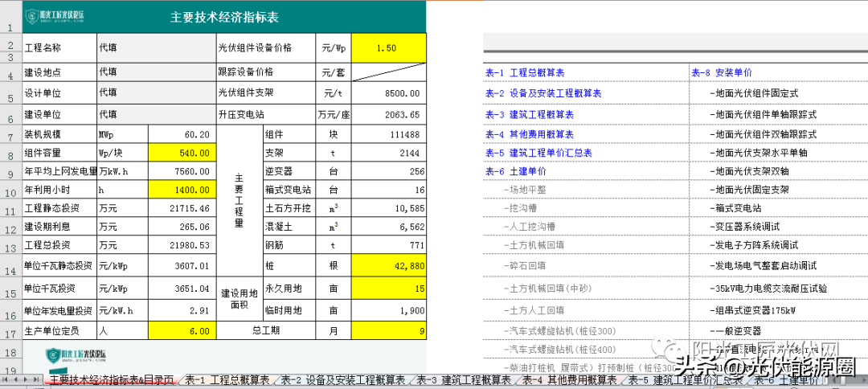
Task: Switch to the 表-3 建筑工程概算表 sheet tab
Action: 464,380
